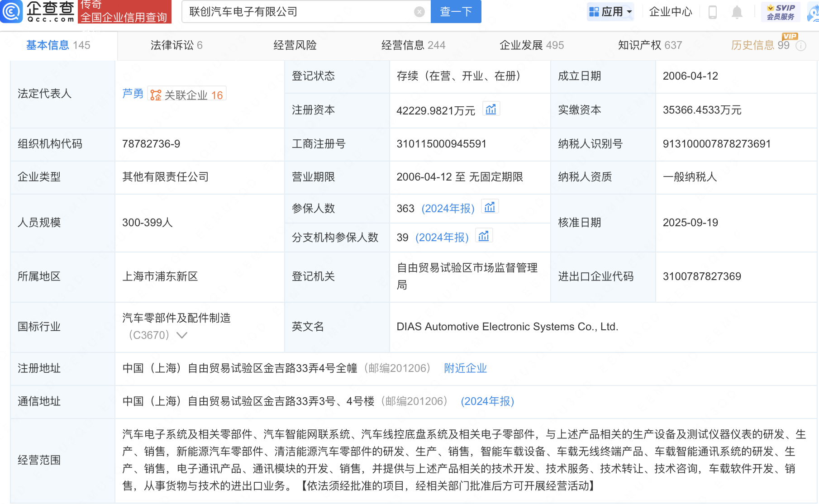Viewport: 819px width, 504px height.
Task: Switch to the 法律诉讼 tab
Action: tap(176, 45)
